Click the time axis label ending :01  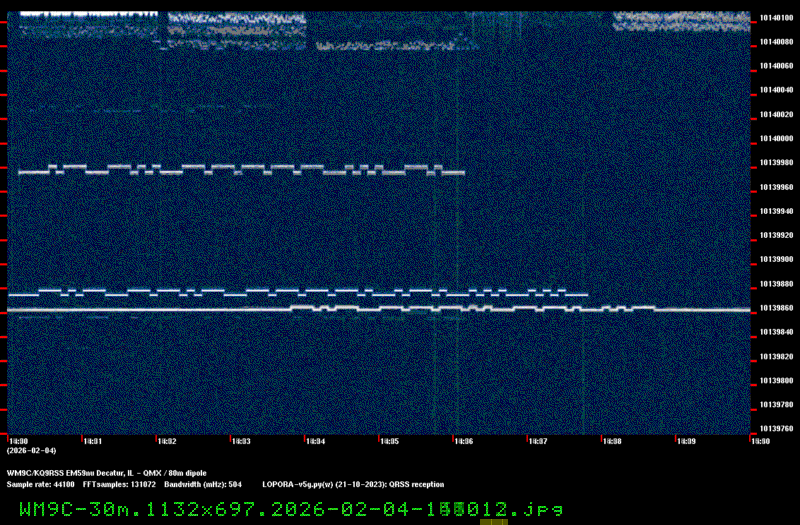click(92, 441)
